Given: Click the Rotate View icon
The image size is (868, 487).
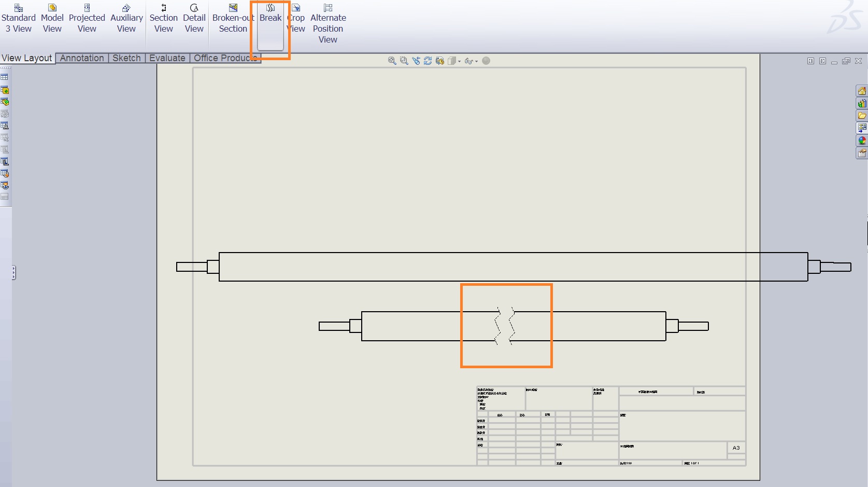Looking at the screenshot, I should [428, 61].
